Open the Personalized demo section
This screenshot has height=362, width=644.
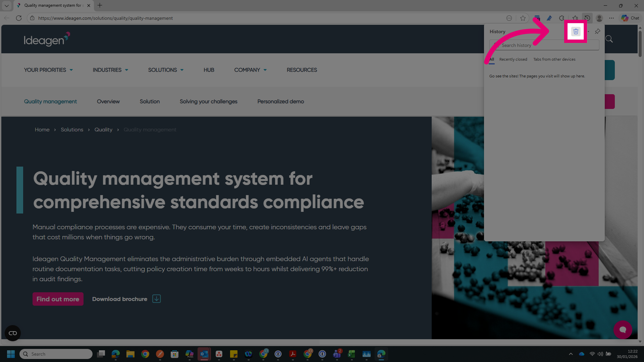pyautogui.click(x=280, y=101)
